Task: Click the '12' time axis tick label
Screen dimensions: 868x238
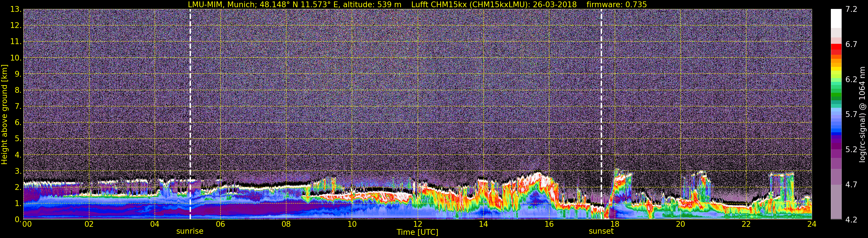Action: 417,224
